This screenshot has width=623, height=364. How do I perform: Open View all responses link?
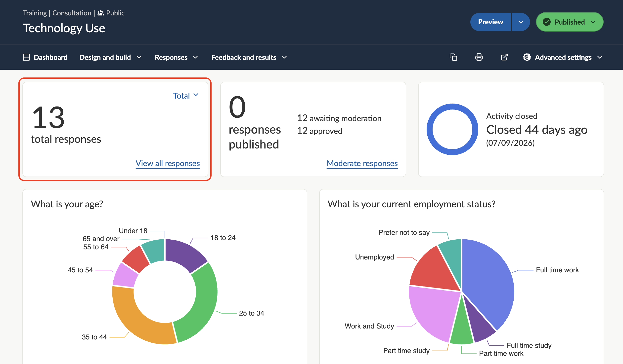coord(168,163)
